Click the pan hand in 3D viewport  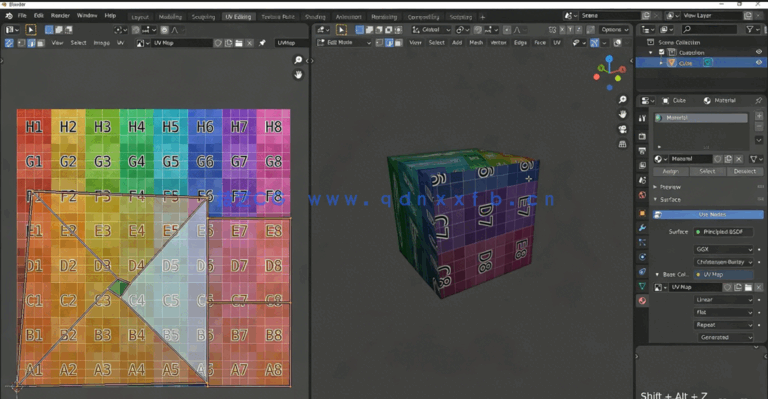tap(623, 115)
